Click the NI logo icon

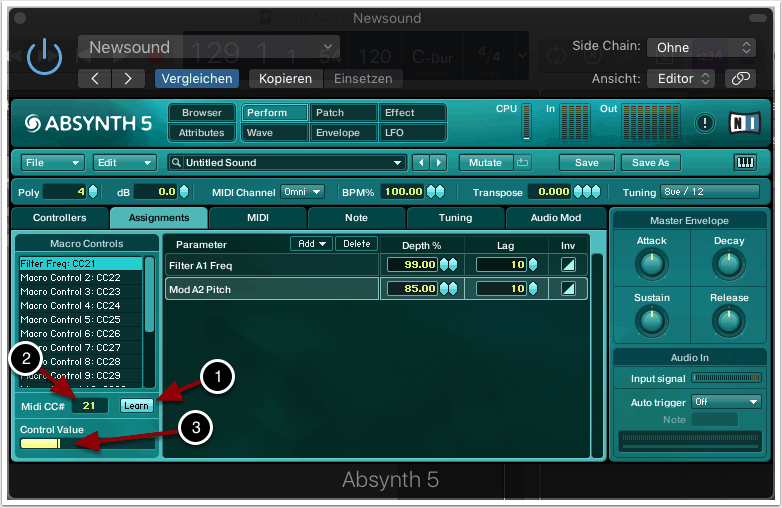click(745, 122)
